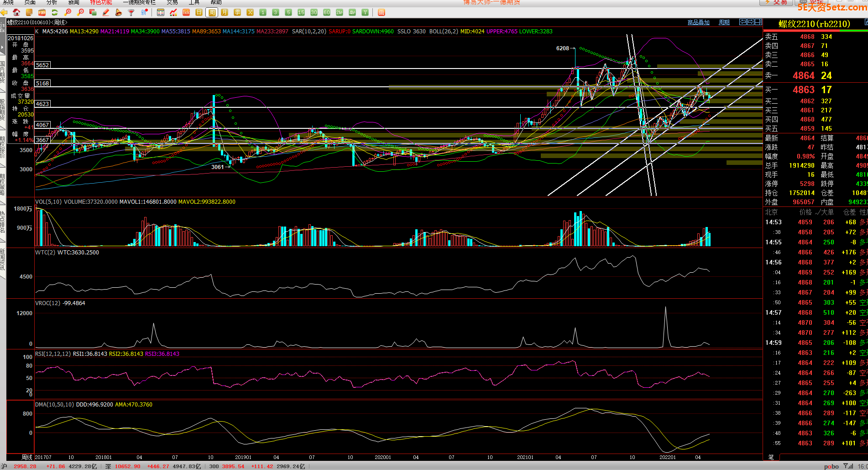Click the yellow back arrow toolbar icon

point(4,12)
